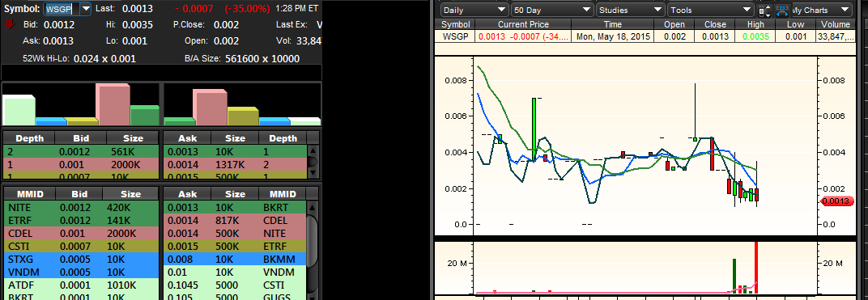Click the Bid header in depth table

(81, 138)
